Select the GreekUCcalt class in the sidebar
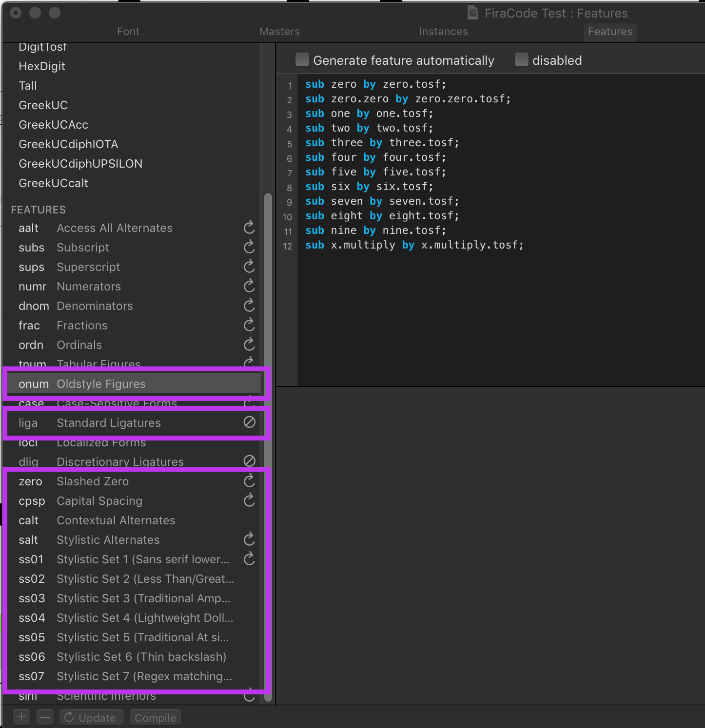Screen dimensions: 705x728 point(53,183)
